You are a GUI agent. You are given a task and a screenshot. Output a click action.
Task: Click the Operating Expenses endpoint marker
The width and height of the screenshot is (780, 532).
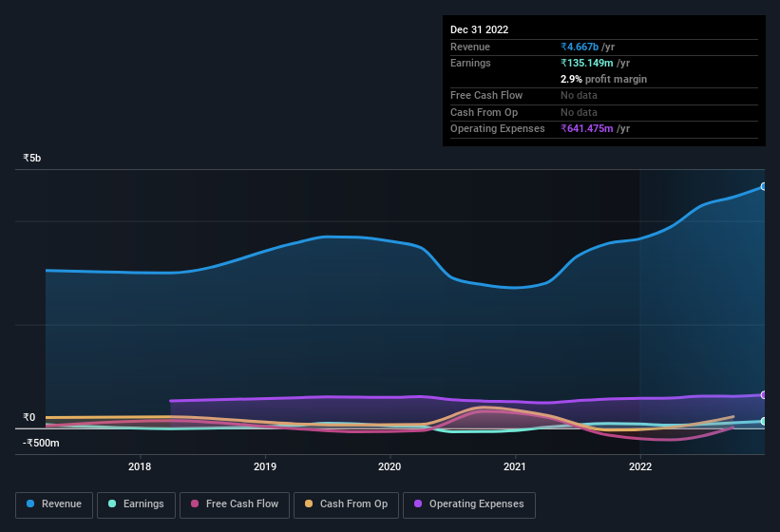click(764, 395)
